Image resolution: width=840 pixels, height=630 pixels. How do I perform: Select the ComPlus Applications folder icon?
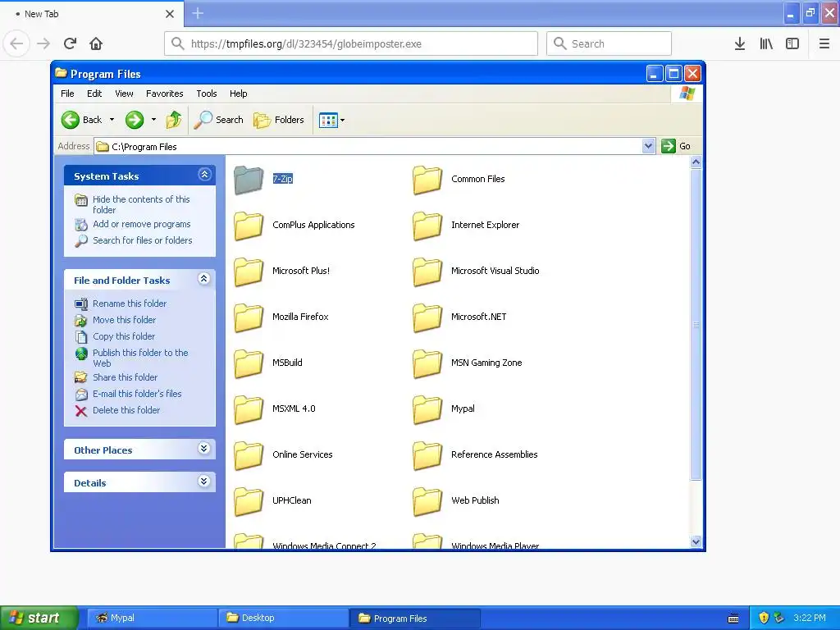click(249, 225)
